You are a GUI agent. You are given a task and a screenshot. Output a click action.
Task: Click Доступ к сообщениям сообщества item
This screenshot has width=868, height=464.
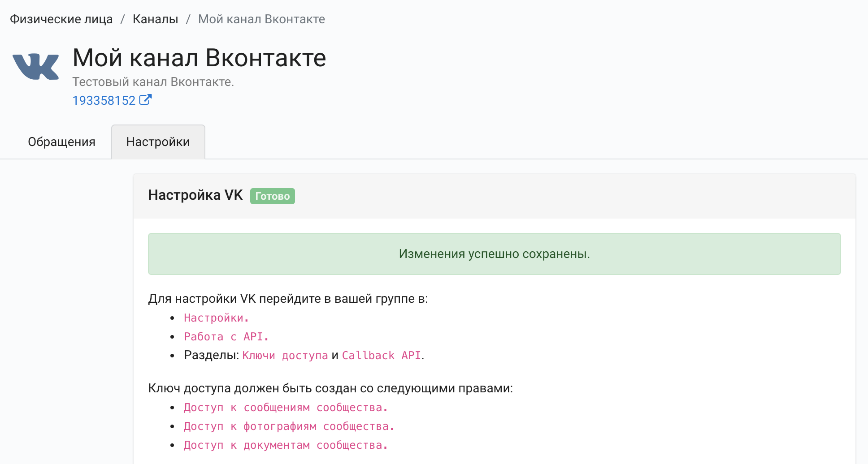(286, 408)
